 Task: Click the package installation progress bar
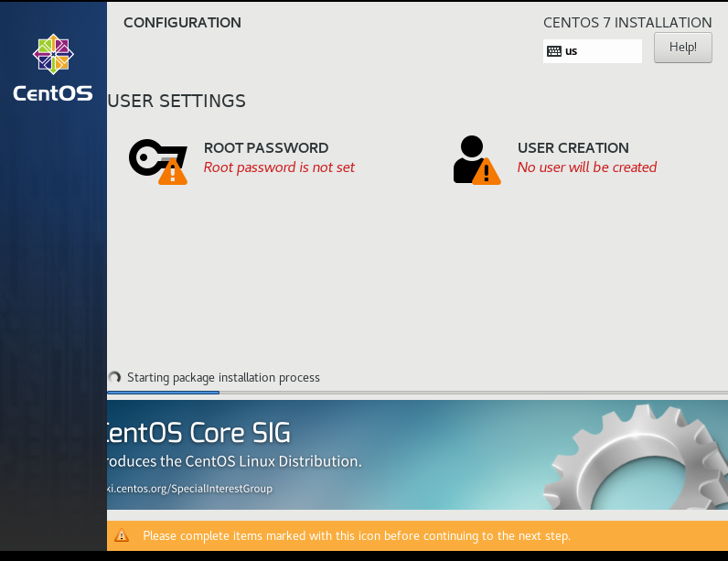click(417, 393)
